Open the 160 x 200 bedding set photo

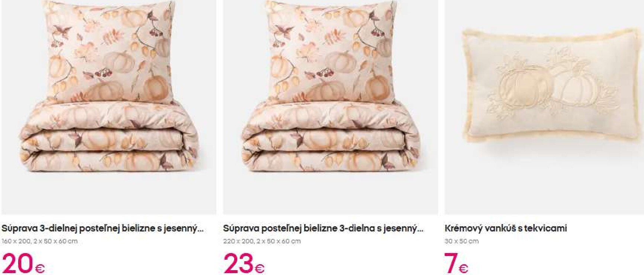coord(109,107)
